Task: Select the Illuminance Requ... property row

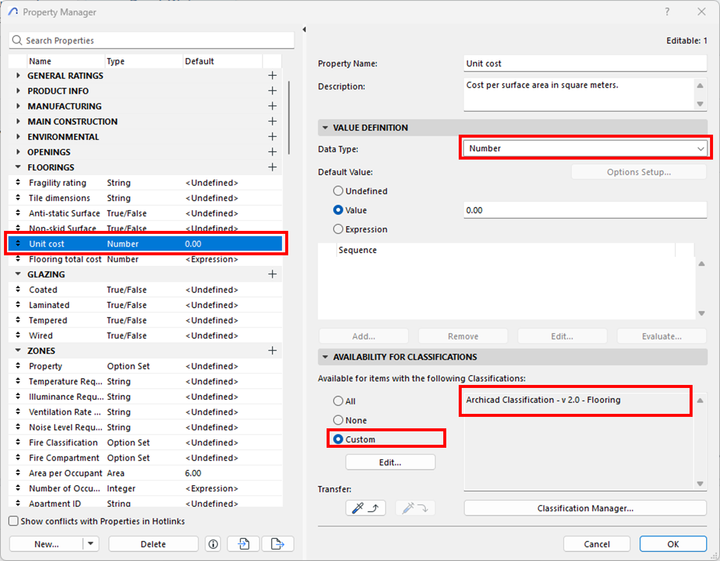Action: coord(146,397)
